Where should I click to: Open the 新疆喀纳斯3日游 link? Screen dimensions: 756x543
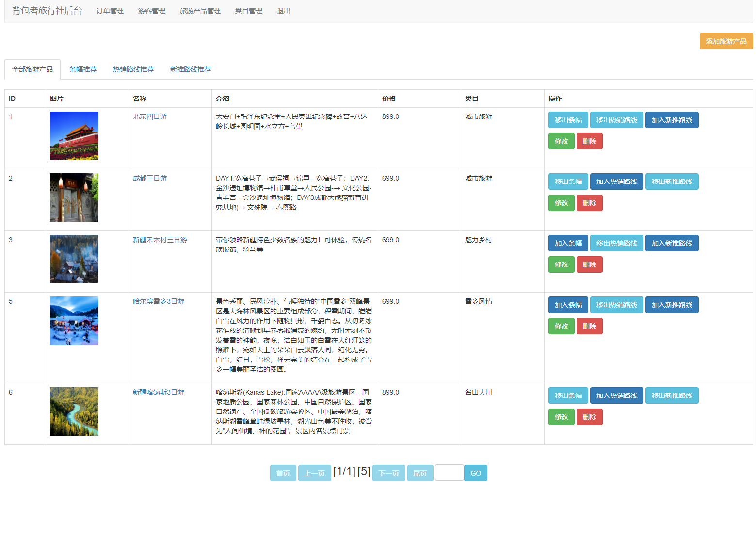click(159, 392)
